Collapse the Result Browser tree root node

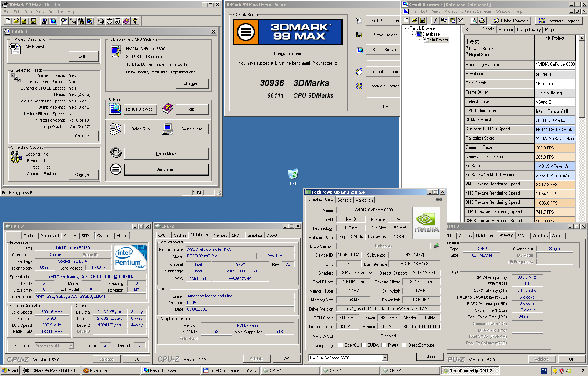click(x=406, y=28)
